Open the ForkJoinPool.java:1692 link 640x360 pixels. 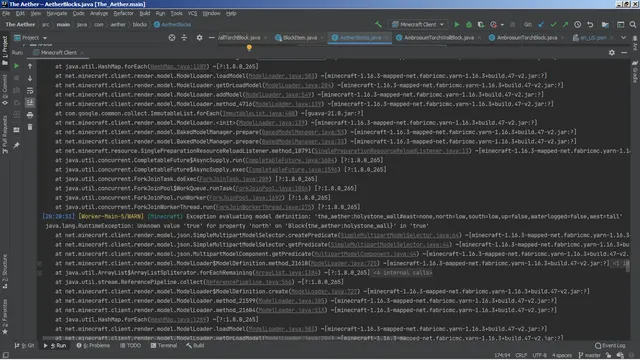click(x=246, y=198)
